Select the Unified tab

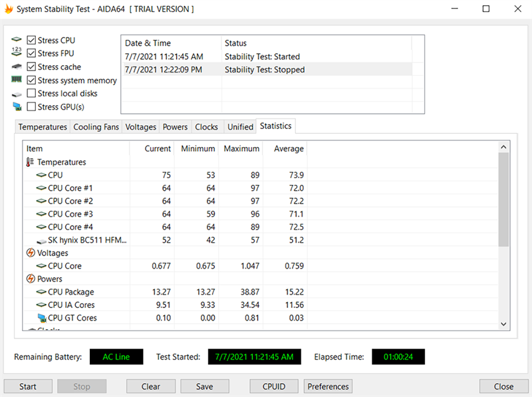[x=240, y=127]
